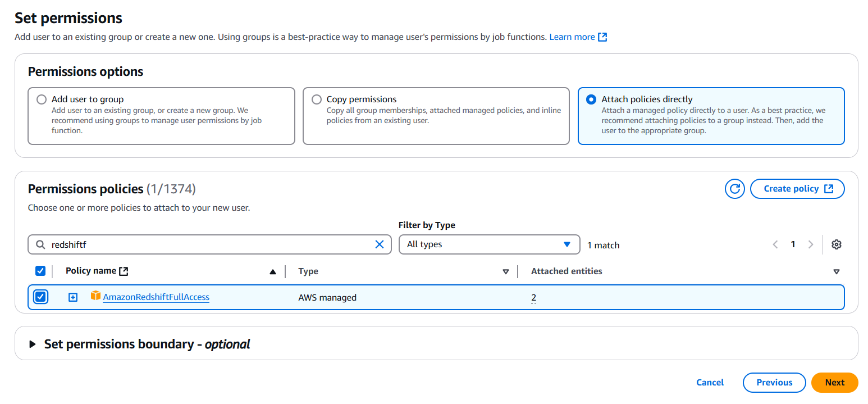868x404 pixels.
Task: Click the attached entities count 2
Action: (x=534, y=298)
